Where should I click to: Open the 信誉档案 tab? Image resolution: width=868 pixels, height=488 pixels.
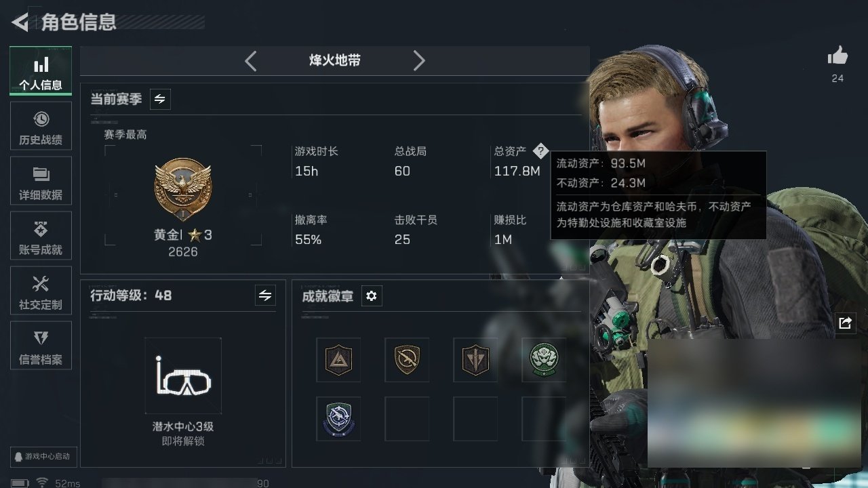click(x=41, y=348)
